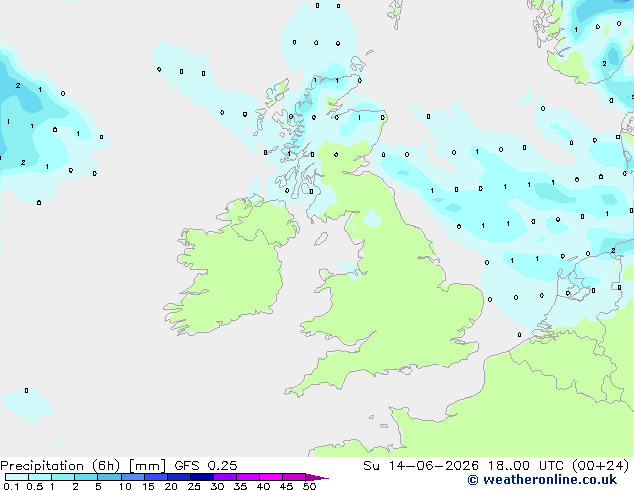Click the Isle of Man outline
The width and height of the screenshot is (634, 490).
(321, 239)
